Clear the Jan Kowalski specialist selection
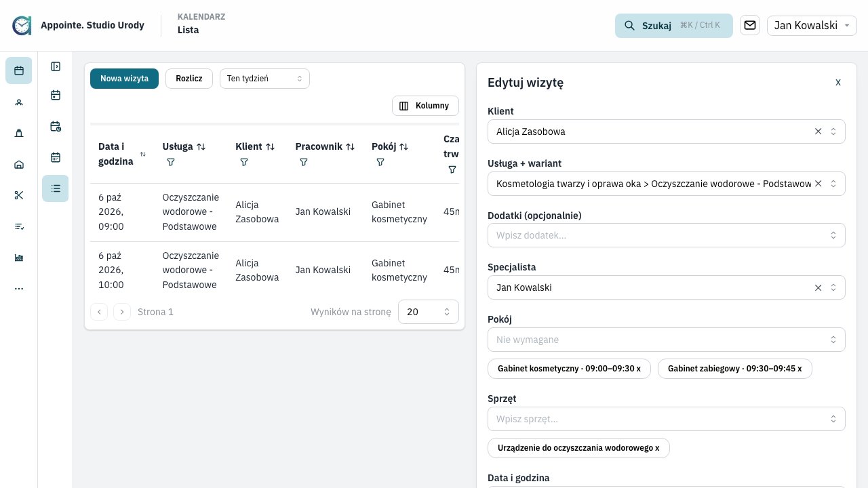 click(818, 287)
